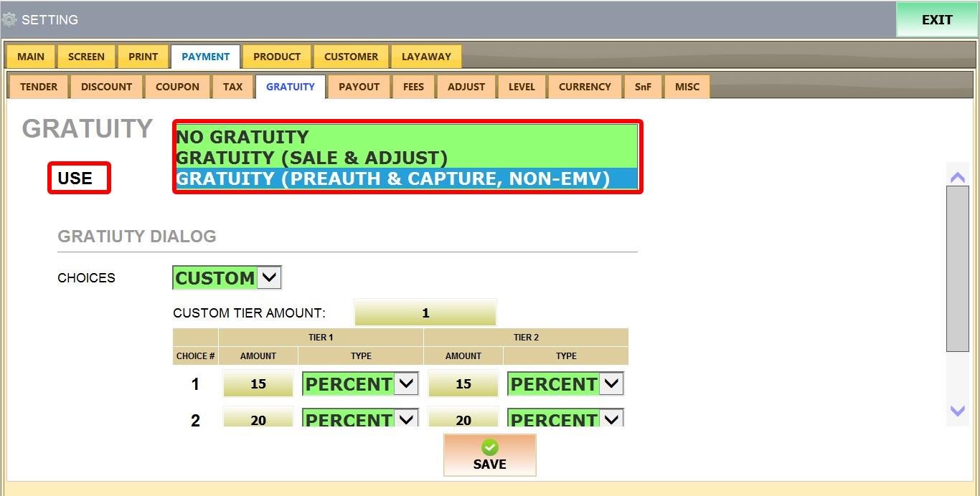The image size is (980, 496).
Task: Select GRATUITY (PREAUTH & CAPTURE, NON-EMV)
Action: (392, 178)
